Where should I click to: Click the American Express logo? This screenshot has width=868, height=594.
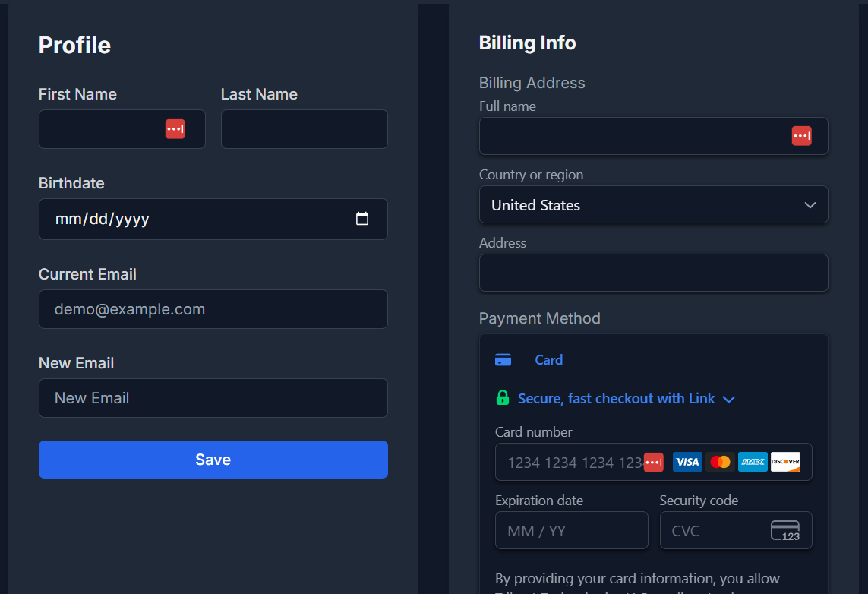tap(753, 462)
